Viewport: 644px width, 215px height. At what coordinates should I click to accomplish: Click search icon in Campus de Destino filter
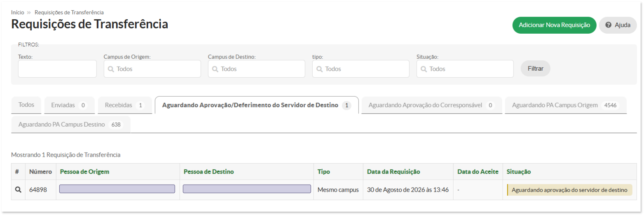(215, 69)
